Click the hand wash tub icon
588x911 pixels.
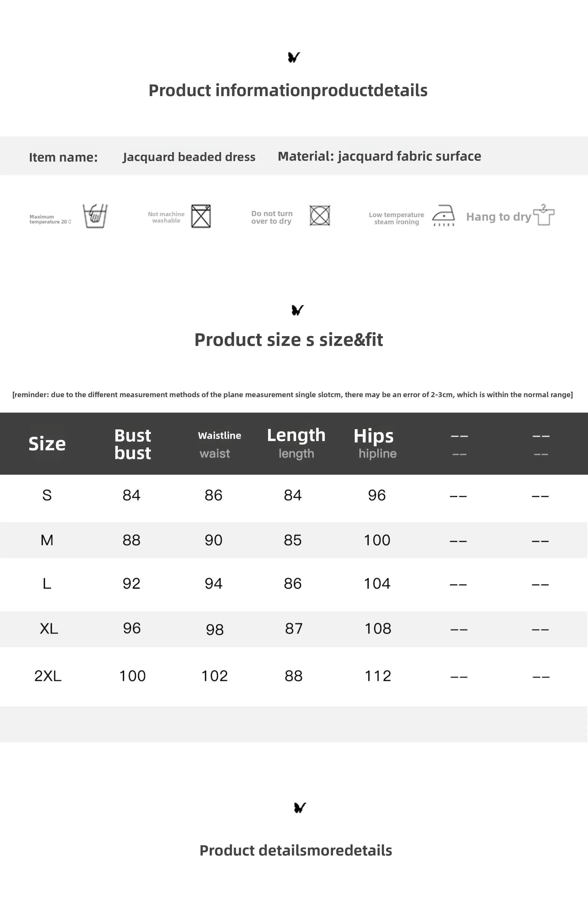click(95, 216)
